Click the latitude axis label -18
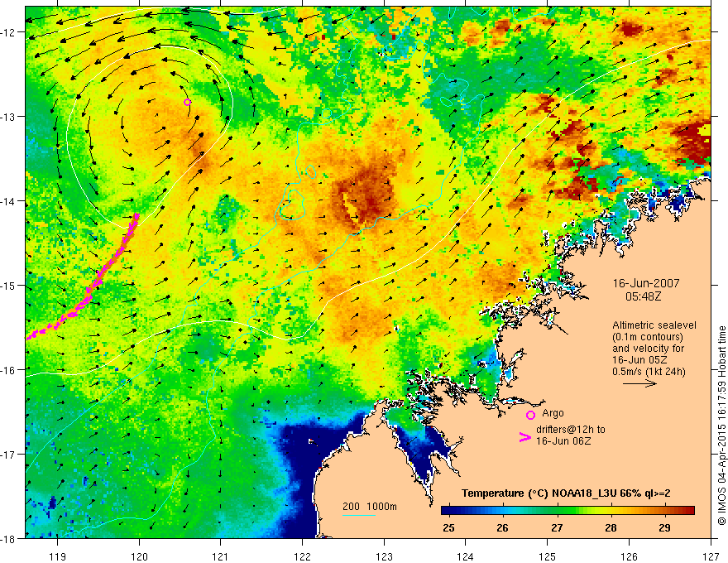This screenshot has height=563, width=728. [x=9, y=538]
